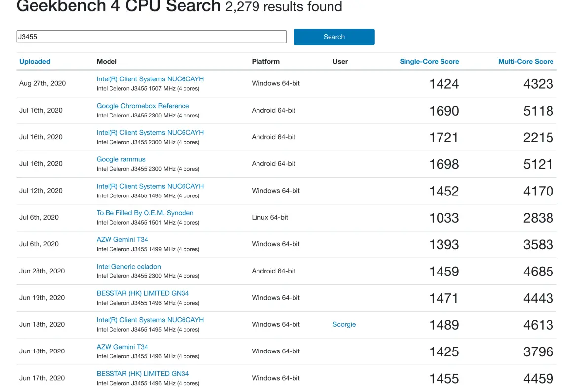Open Jul 12th Intel NUC6CAYH result

pos(150,186)
